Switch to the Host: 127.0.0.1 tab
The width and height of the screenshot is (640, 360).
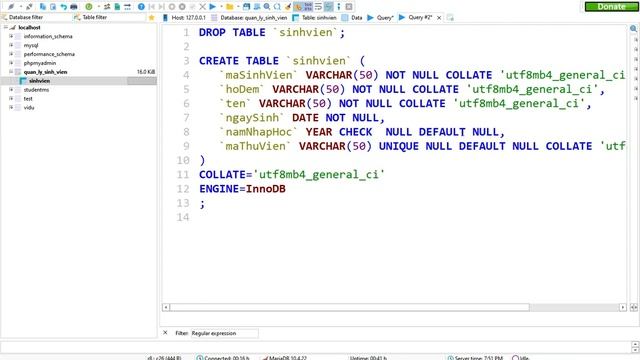[184, 18]
